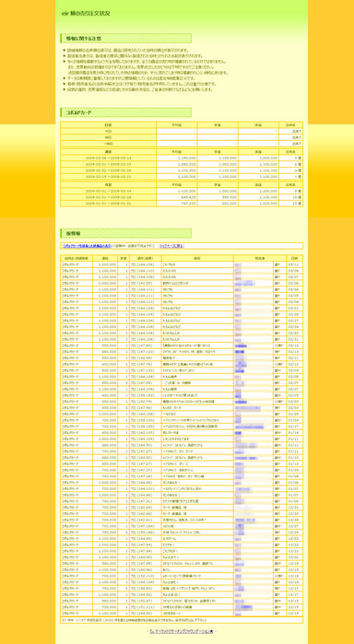Click the average value 1,083,333

187,164
